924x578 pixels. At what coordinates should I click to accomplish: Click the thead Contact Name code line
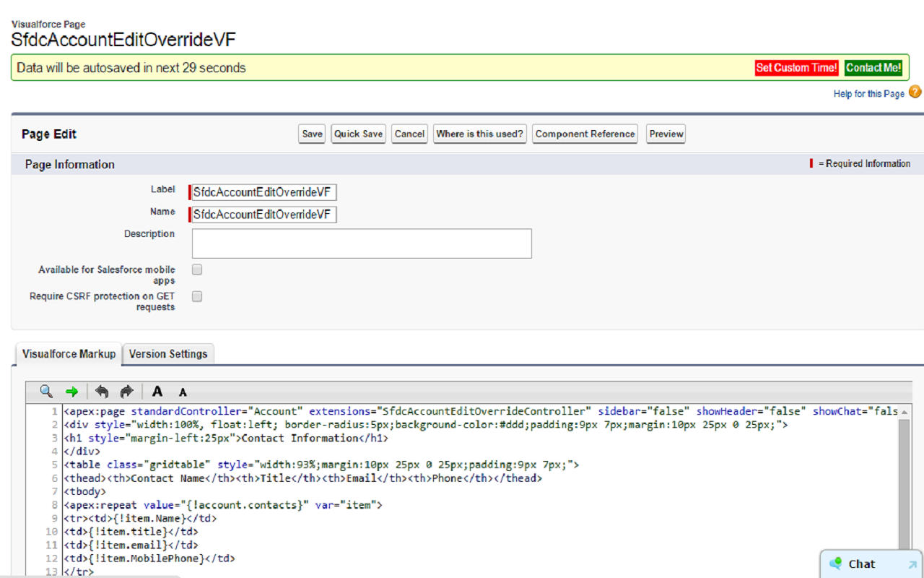[x=302, y=478]
